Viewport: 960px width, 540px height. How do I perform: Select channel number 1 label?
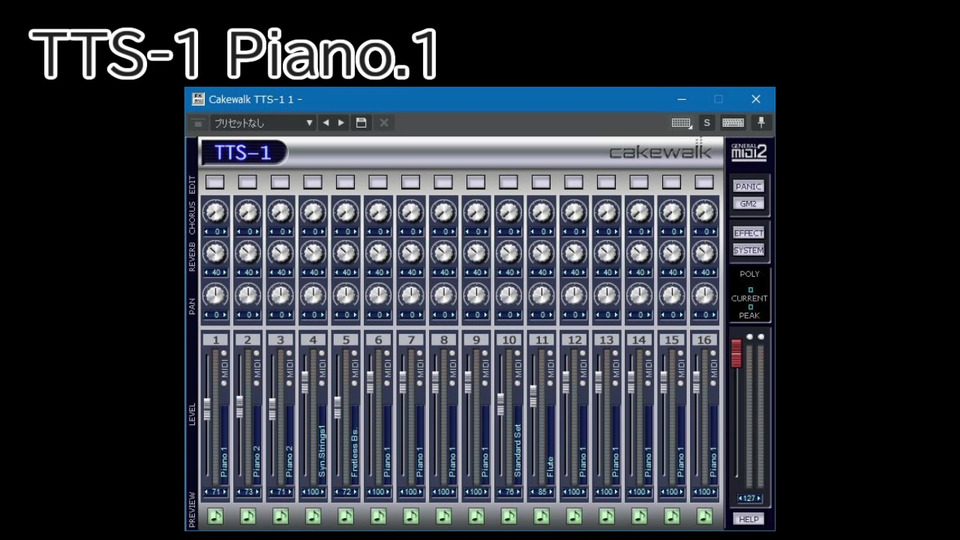[x=216, y=340]
